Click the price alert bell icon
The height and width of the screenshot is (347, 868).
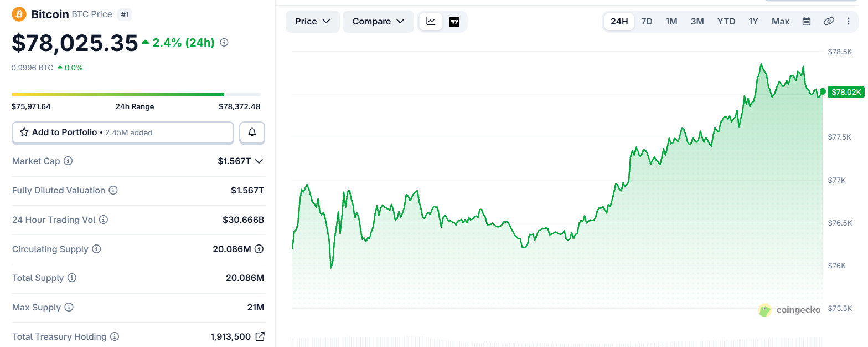[x=252, y=132]
